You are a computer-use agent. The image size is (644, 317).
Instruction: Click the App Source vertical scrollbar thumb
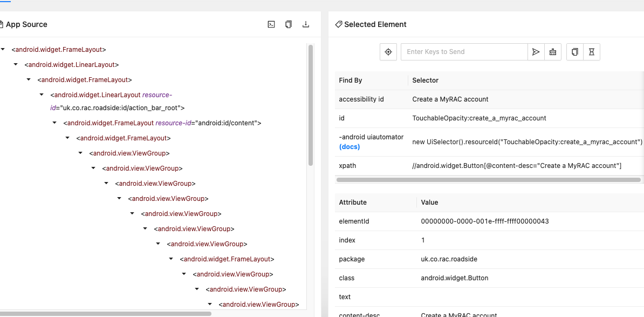coord(311,105)
